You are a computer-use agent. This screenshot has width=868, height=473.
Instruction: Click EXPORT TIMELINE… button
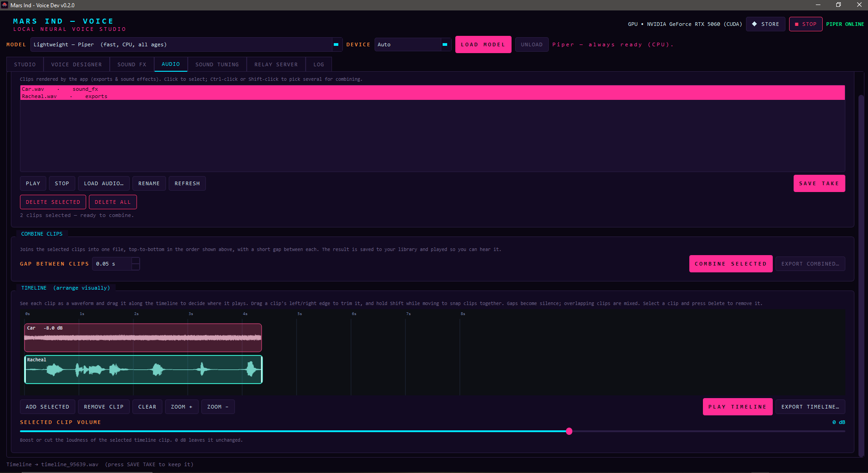coord(810,407)
